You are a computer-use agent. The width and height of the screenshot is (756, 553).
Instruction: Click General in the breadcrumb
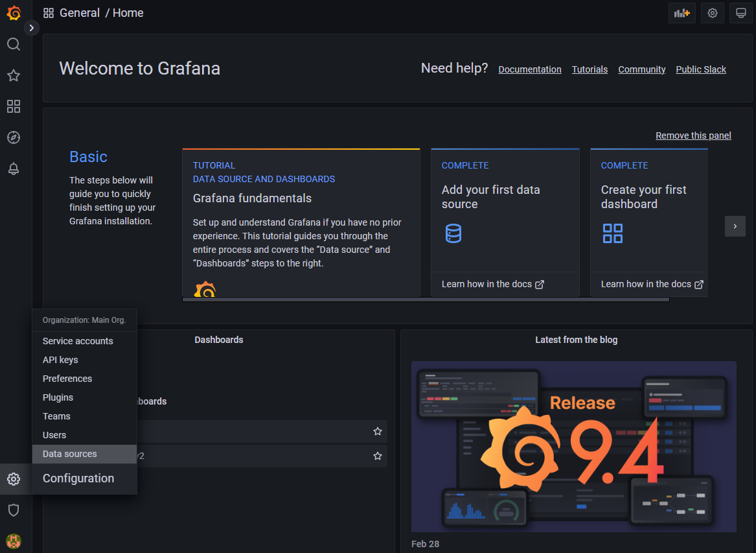80,13
